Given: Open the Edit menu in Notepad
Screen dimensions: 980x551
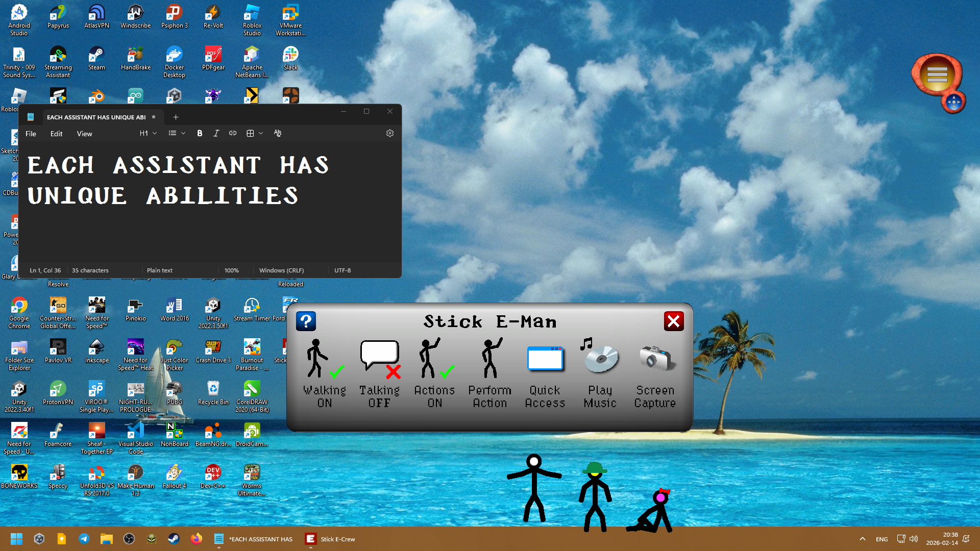Looking at the screenshot, I should coord(56,134).
